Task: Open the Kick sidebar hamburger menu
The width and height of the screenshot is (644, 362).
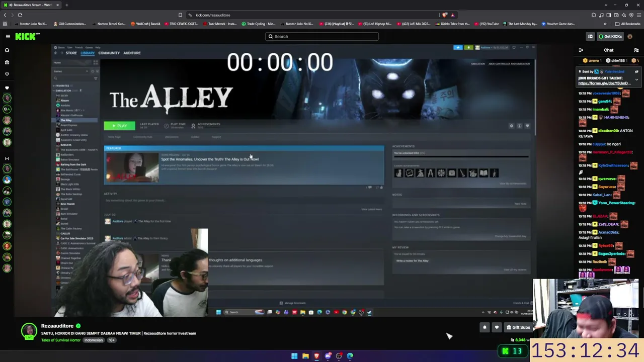Action: 8,36
